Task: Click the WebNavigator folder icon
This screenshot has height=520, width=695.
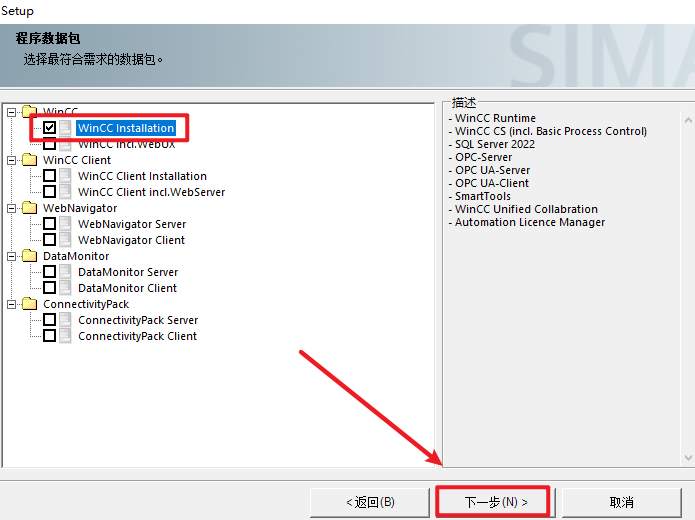Action: point(28,208)
